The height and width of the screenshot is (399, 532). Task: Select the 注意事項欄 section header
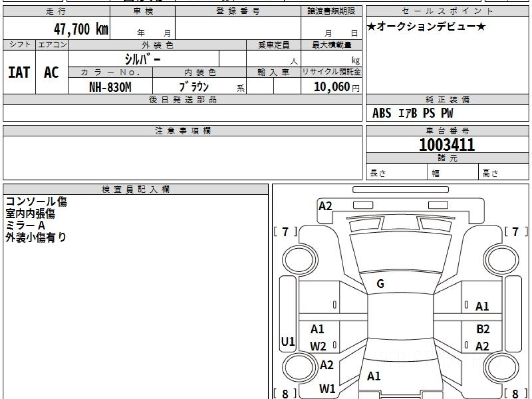click(x=182, y=131)
